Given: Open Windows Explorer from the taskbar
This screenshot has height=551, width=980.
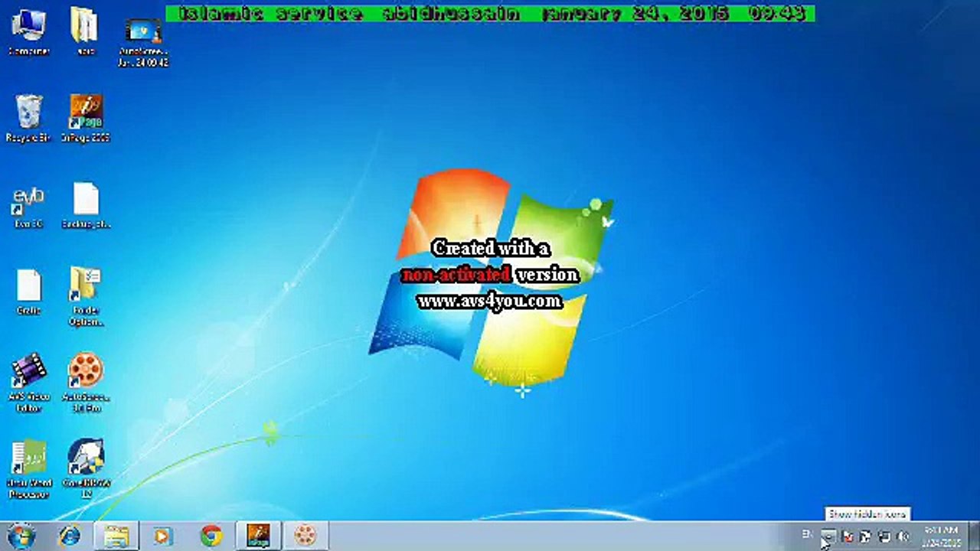Looking at the screenshot, I should click(x=117, y=536).
